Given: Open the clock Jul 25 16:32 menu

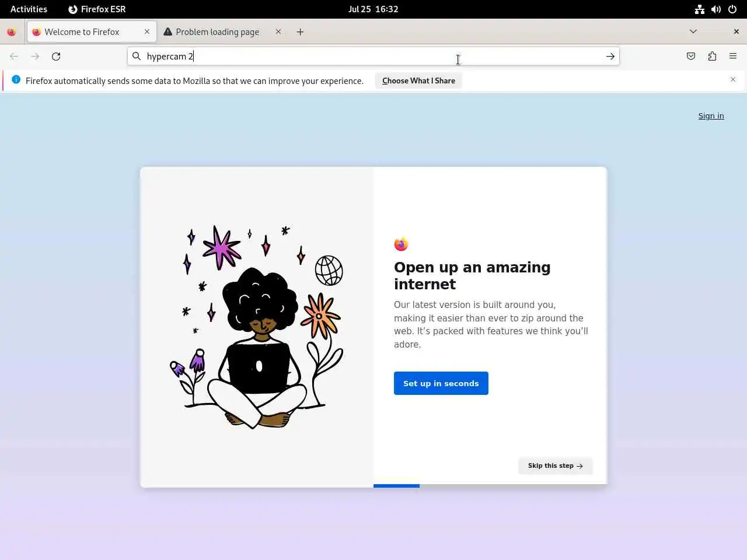Looking at the screenshot, I should [x=373, y=9].
